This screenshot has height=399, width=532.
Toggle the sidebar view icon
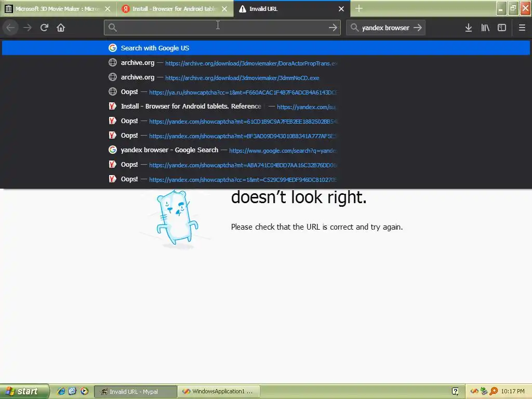pos(502,28)
